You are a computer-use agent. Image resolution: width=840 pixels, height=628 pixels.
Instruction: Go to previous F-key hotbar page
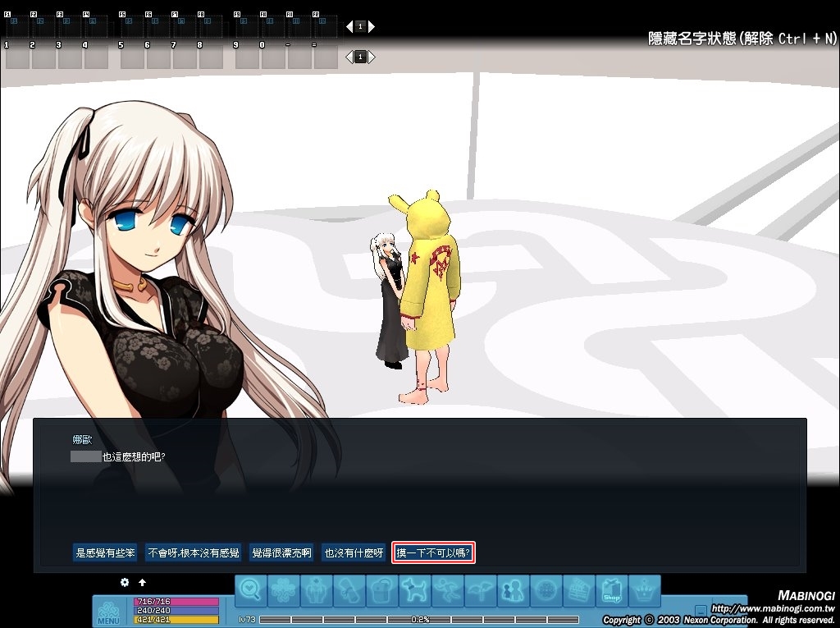(349, 26)
